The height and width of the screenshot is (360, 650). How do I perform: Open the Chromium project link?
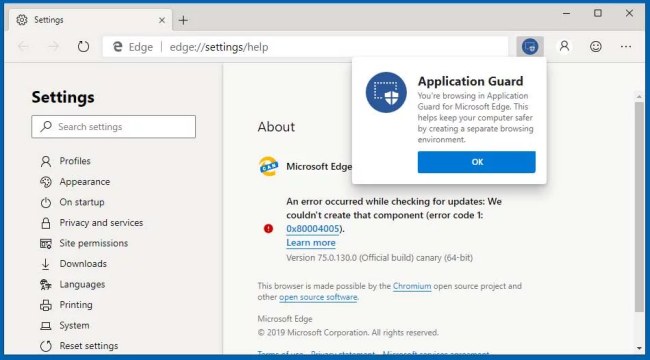point(412,286)
